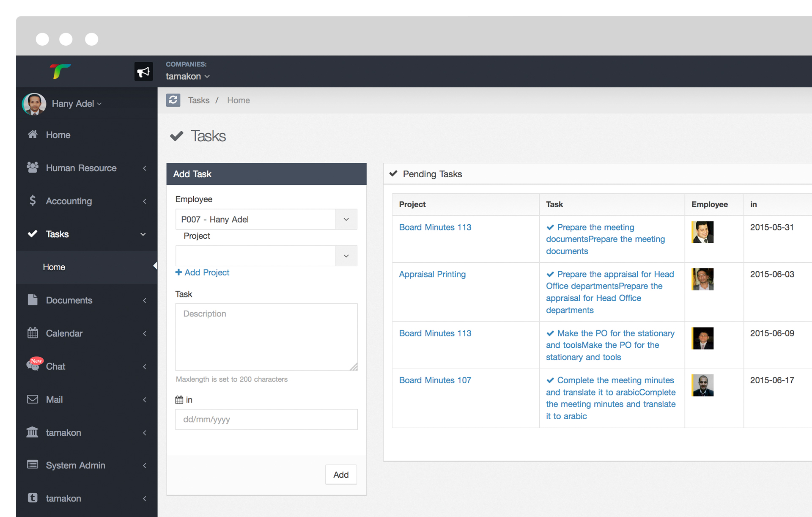Check off the Prepare the meeting documents task
The image size is (812, 517).
(x=550, y=228)
